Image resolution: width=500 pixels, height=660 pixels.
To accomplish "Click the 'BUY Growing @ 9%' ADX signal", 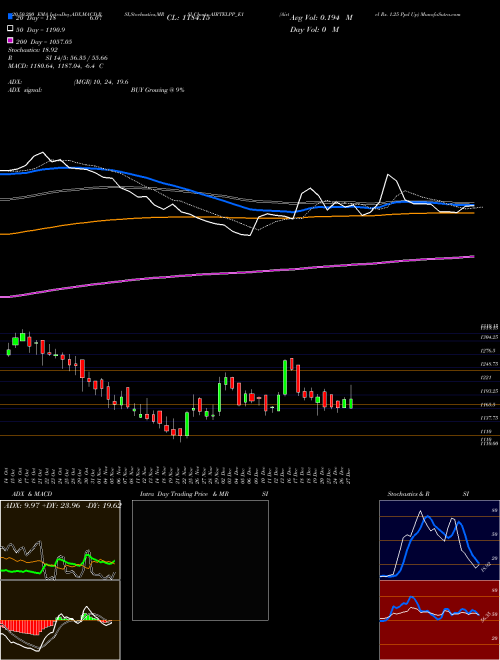I will pos(157,90).
